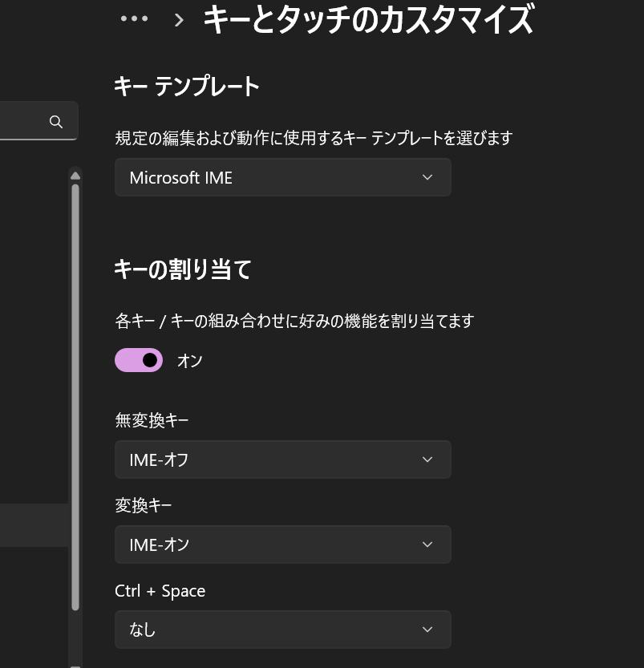Click the chevron arrow beside IME-オン
Screen dimensions: 644x668
coord(427,545)
